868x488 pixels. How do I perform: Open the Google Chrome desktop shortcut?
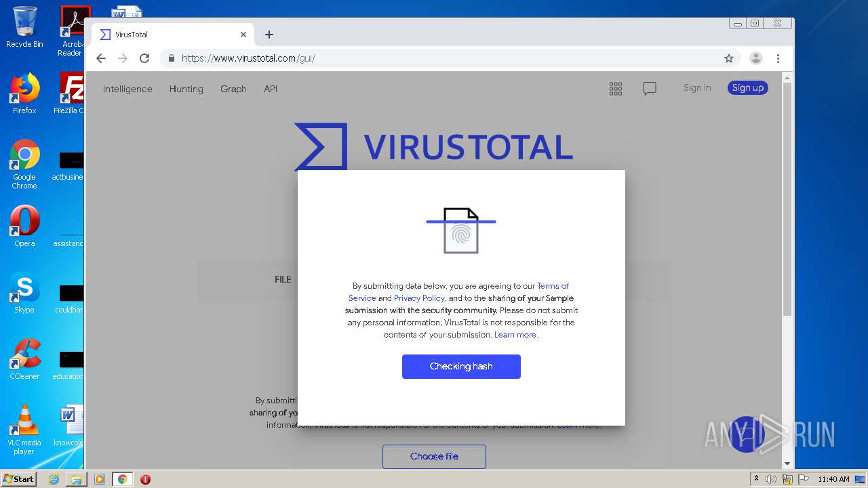(24, 164)
